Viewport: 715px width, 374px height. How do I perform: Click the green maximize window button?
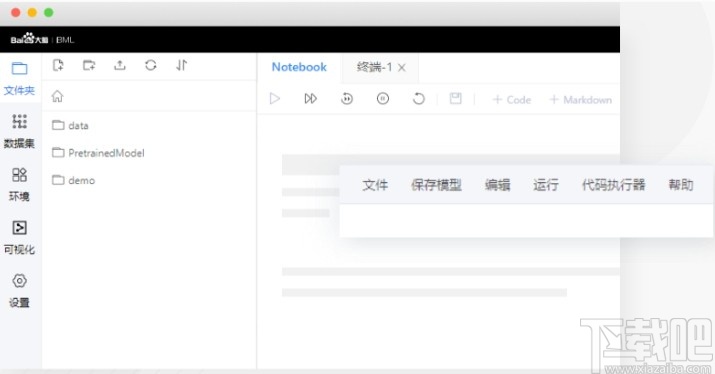click(x=49, y=13)
